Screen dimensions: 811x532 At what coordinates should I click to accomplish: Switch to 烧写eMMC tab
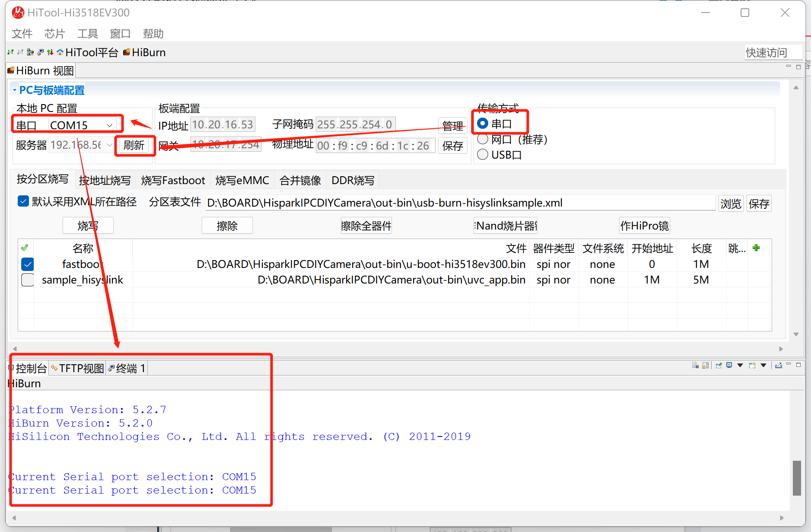pos(242,180)
